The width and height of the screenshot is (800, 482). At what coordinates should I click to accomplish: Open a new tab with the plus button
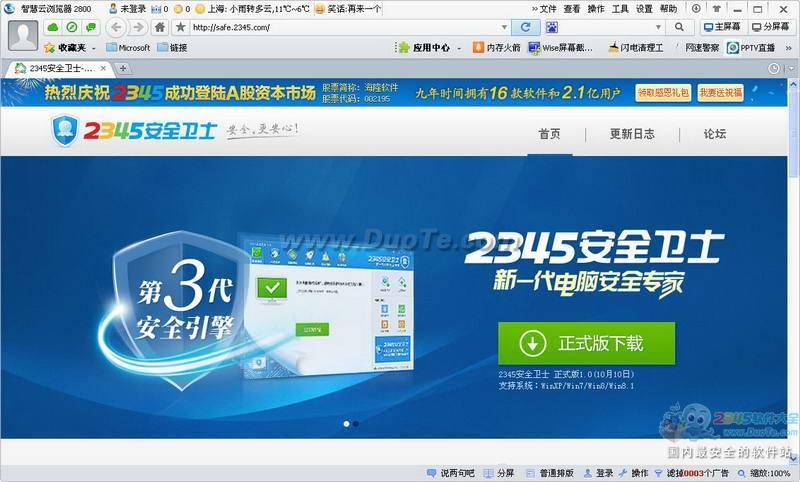tap(122, 68)
